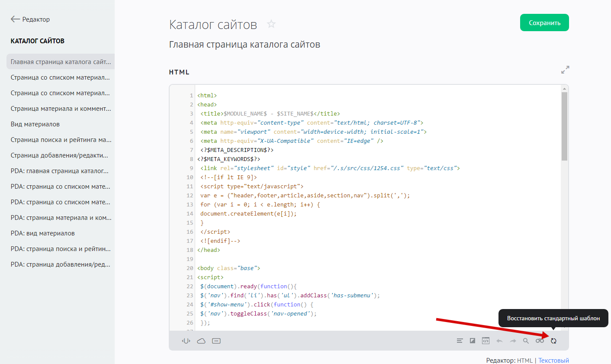Click the <U> codes icon in editor toolbar
The image size is (611, 364).
tap(186, 341)
